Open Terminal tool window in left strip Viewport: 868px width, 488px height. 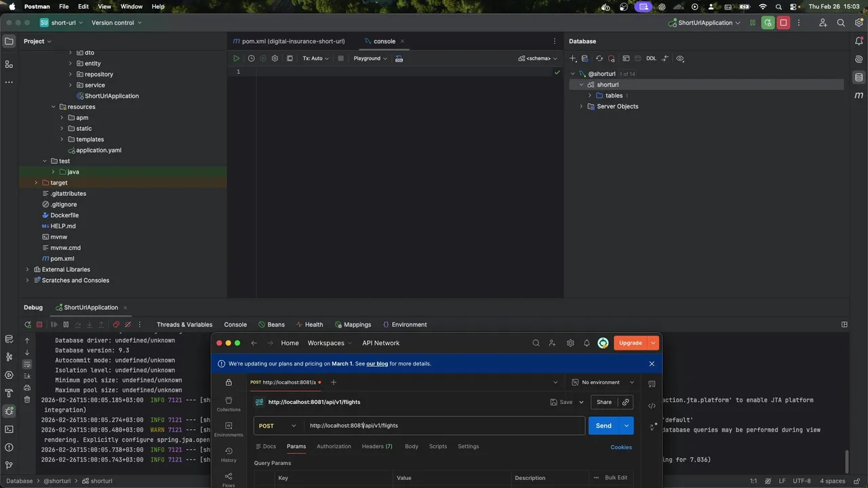coord(9,429)
